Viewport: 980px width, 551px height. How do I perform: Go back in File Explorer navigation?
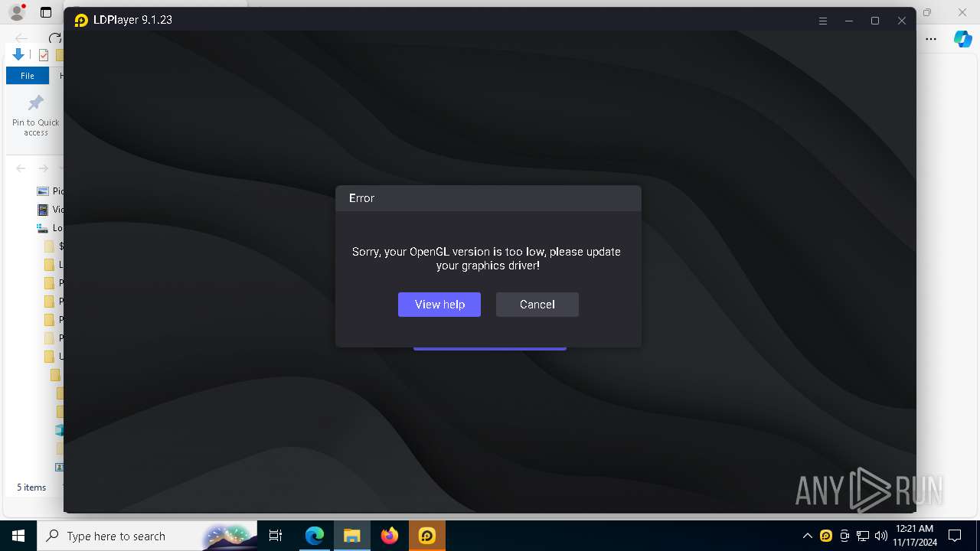point(21,168)
